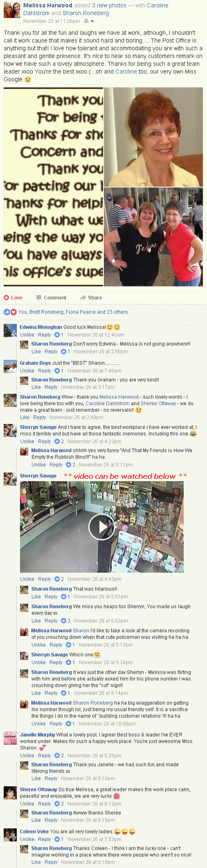Viewport: 207px width, 868px height.
Task: Open the post privacy audience dropdown arrow
Action: coord(92,21)
